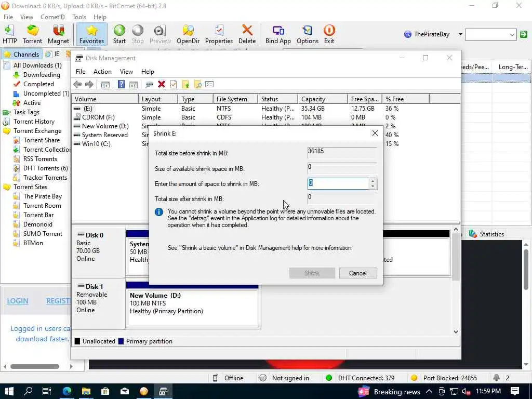Switch to the Channels tab
Viewport: 532px width, 399px height.
22,54
